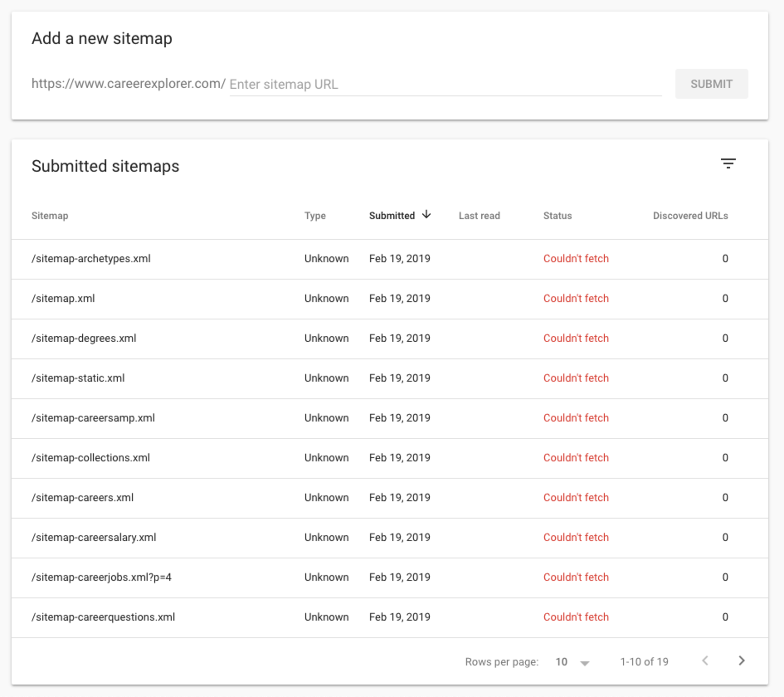Open the /sitemap.xml sitemap entry
Screen dimensions: 784x697
[x=63, y=299]
